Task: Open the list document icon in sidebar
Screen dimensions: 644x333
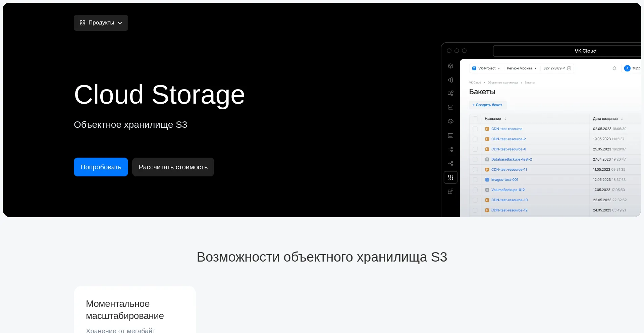Action: 450,135
